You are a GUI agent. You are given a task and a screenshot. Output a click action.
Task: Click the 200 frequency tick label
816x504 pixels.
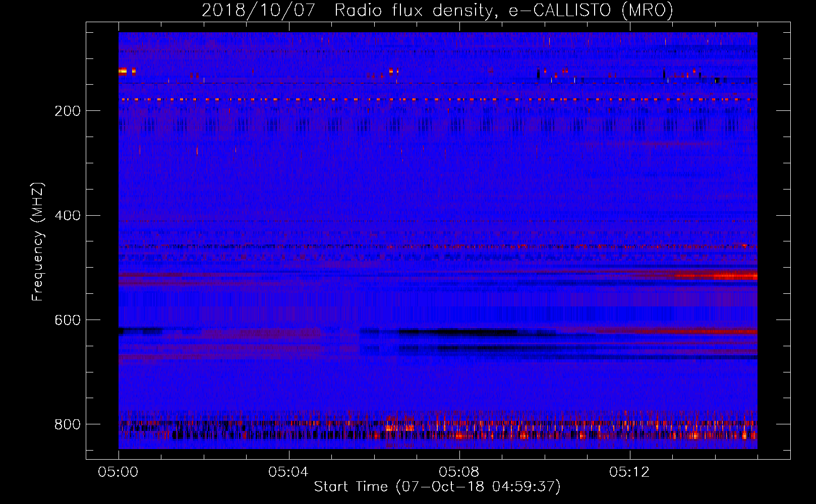68,111
